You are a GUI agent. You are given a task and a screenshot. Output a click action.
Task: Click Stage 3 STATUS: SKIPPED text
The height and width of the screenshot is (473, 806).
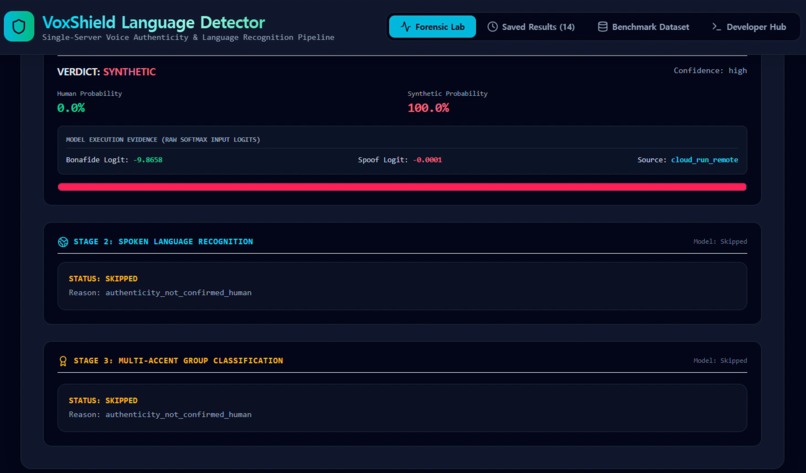pos(103,401)
